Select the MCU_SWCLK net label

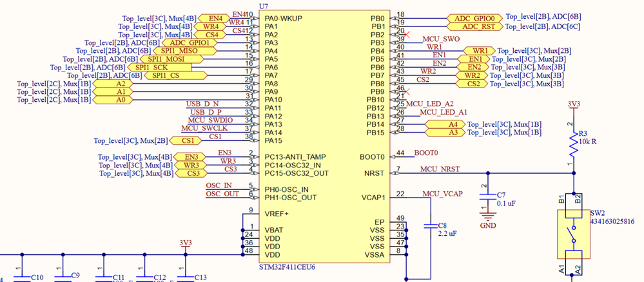tap(204, 129)
